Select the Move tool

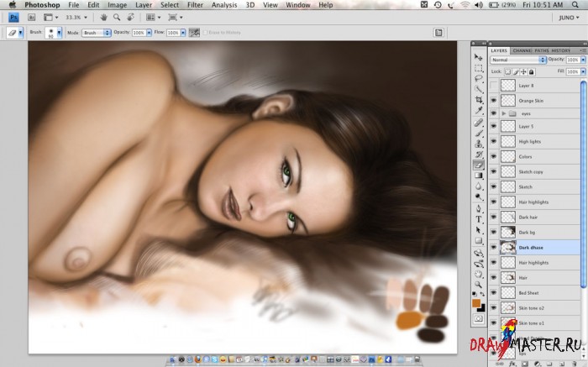click(x=479, y=57)
